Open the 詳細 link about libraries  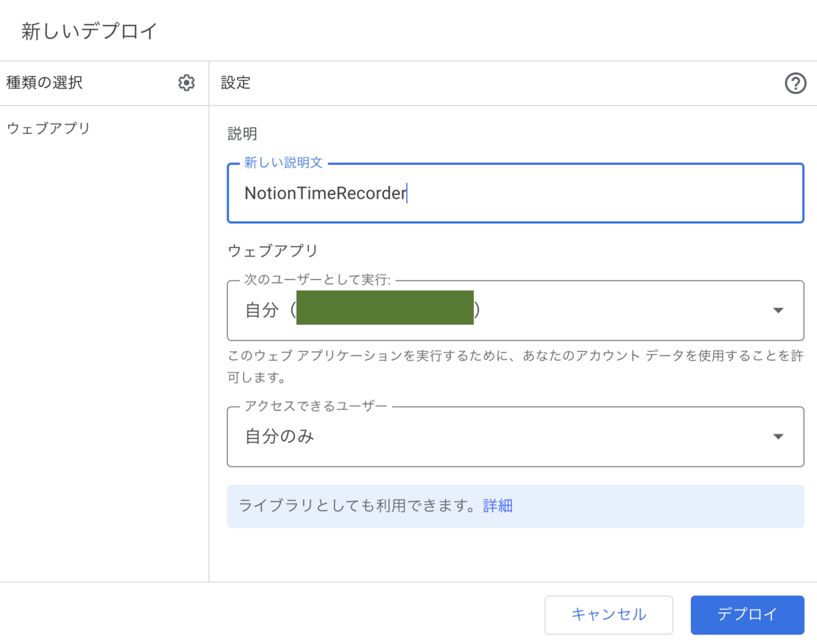point(498,506)
